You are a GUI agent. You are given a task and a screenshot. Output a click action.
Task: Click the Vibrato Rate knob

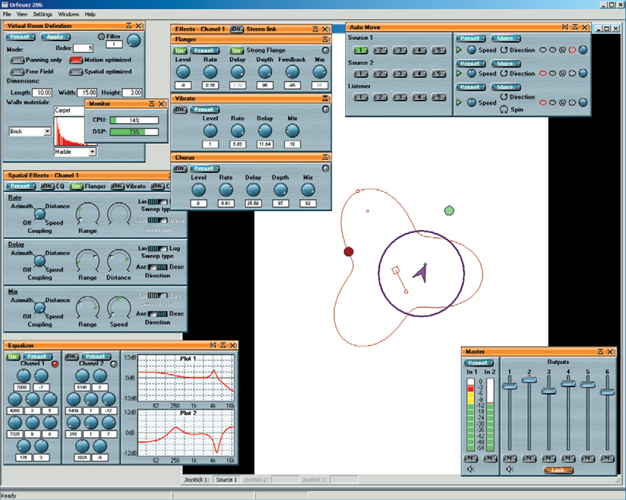pyautogui.click(x=238, y=131)
